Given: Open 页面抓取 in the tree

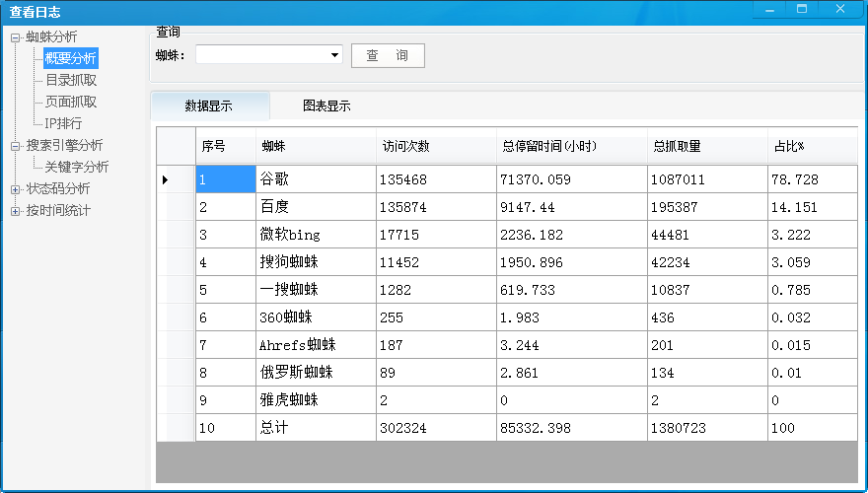Looking at the screenshot, I should [x=71, y=102].
